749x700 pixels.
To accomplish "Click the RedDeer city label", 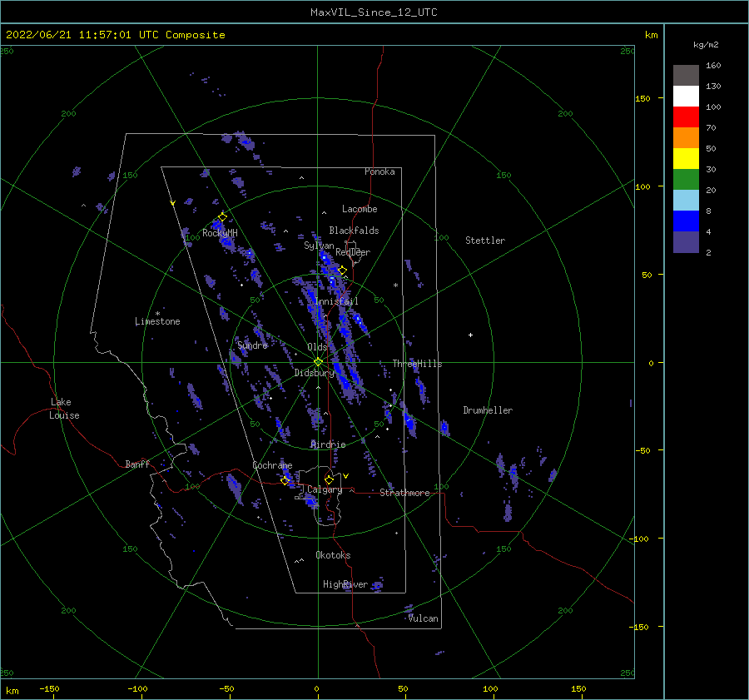I will [353, 252].
